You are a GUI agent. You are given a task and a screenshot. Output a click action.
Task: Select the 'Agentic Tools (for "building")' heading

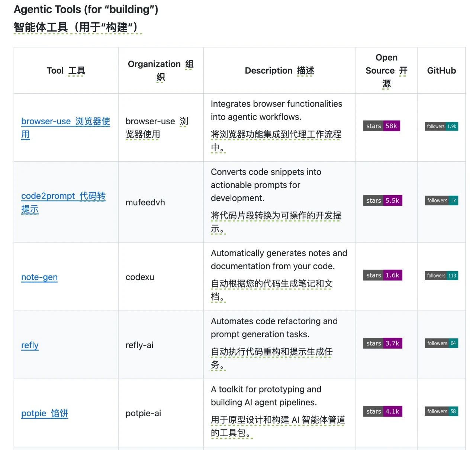86,9
